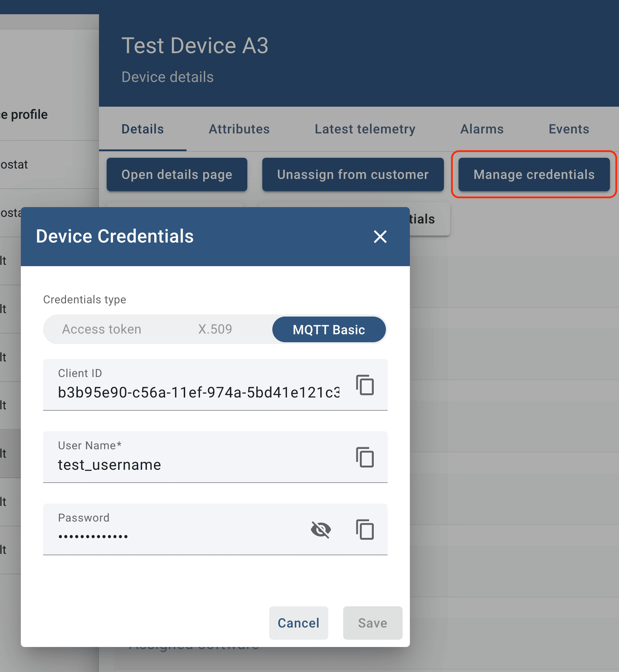Copy the Client ID value
The image size is (619, 672).
point(365,385)
